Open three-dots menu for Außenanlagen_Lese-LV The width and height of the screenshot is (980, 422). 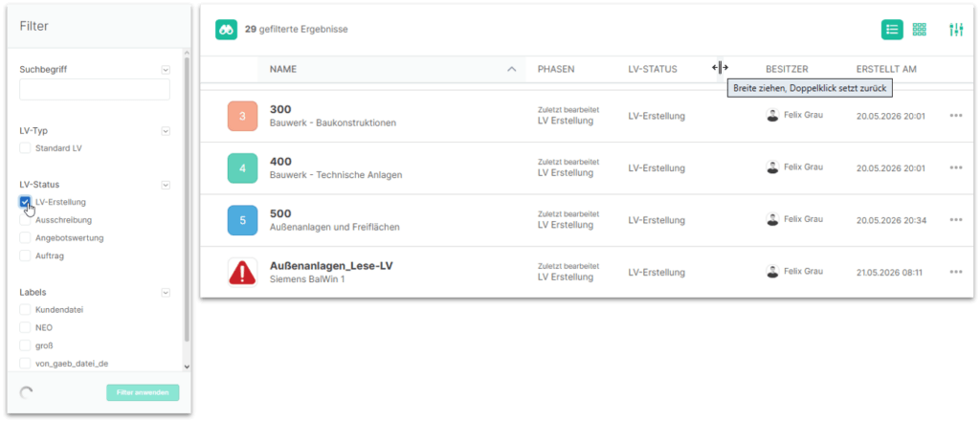(956, 272)
